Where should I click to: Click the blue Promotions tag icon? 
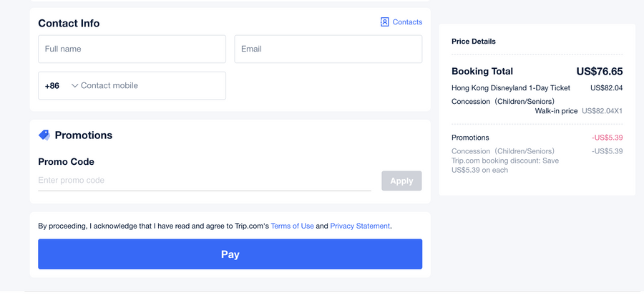[x=44, y=135]
